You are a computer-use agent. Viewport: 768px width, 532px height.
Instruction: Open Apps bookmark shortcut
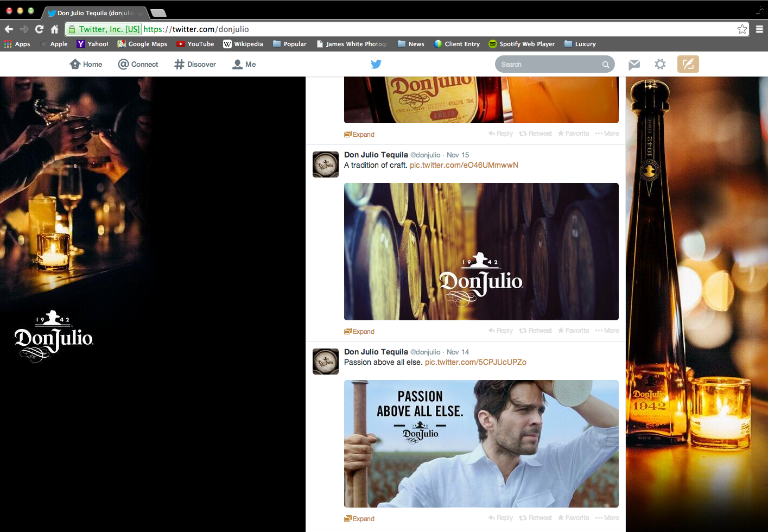pos(17,44)
